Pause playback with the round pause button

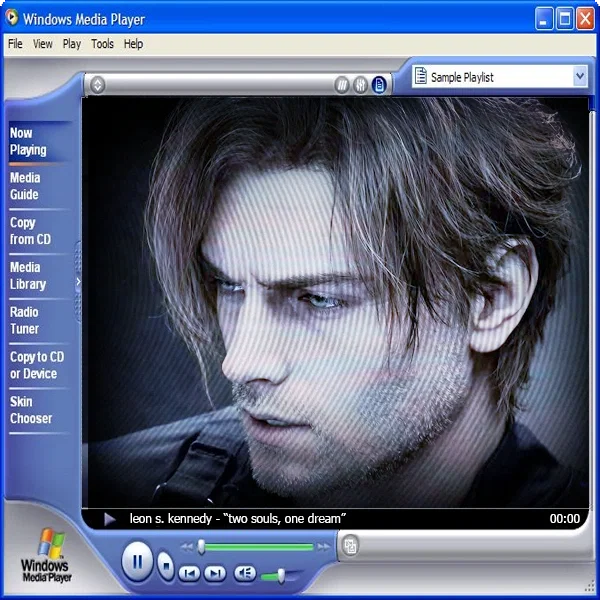click(137, 561)
